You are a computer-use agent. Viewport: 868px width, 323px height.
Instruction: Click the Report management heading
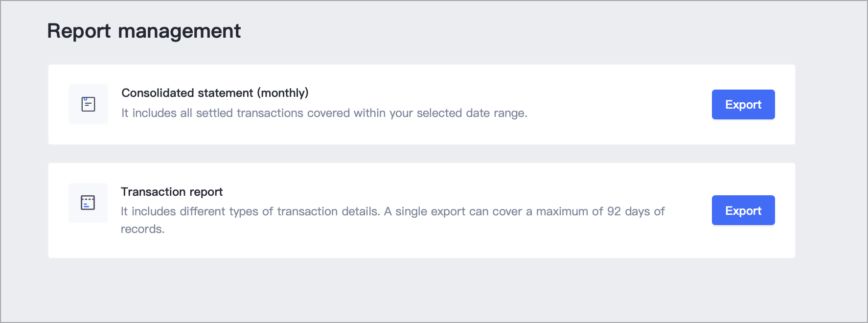(144, 31)
